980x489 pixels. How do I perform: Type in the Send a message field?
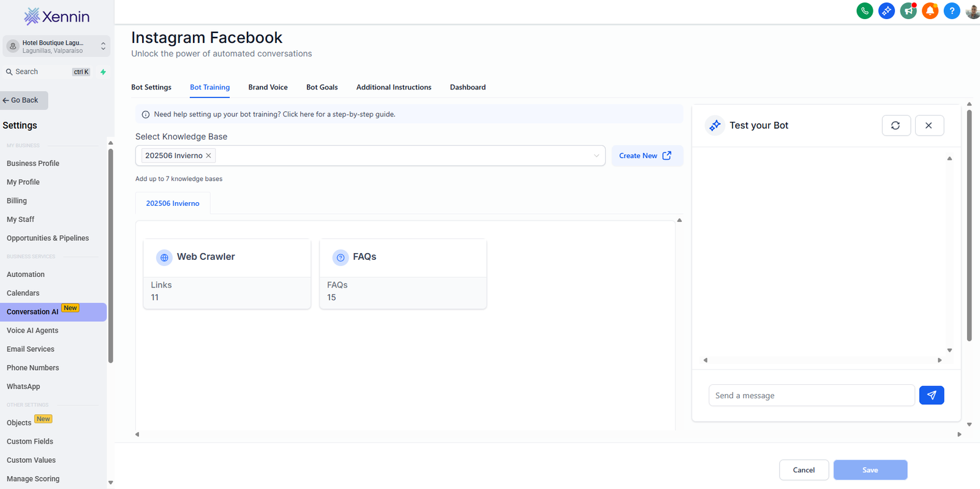pyautogui.click(x=810, y=395)
